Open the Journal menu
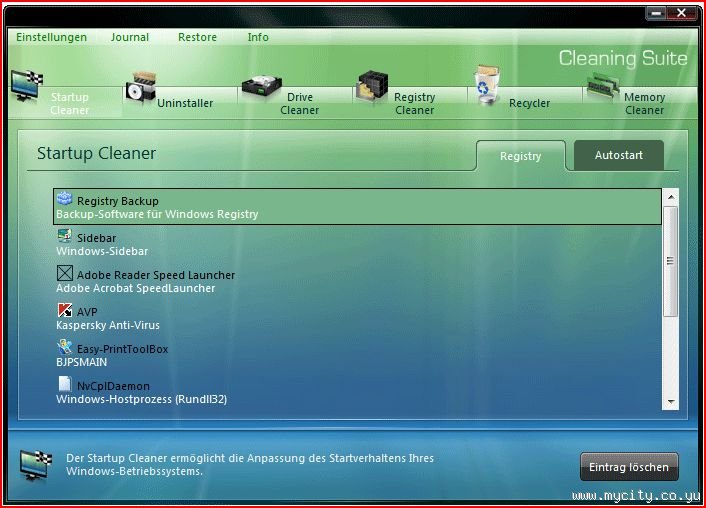Screen dimensions: 706x508 (x=130, y=37)
